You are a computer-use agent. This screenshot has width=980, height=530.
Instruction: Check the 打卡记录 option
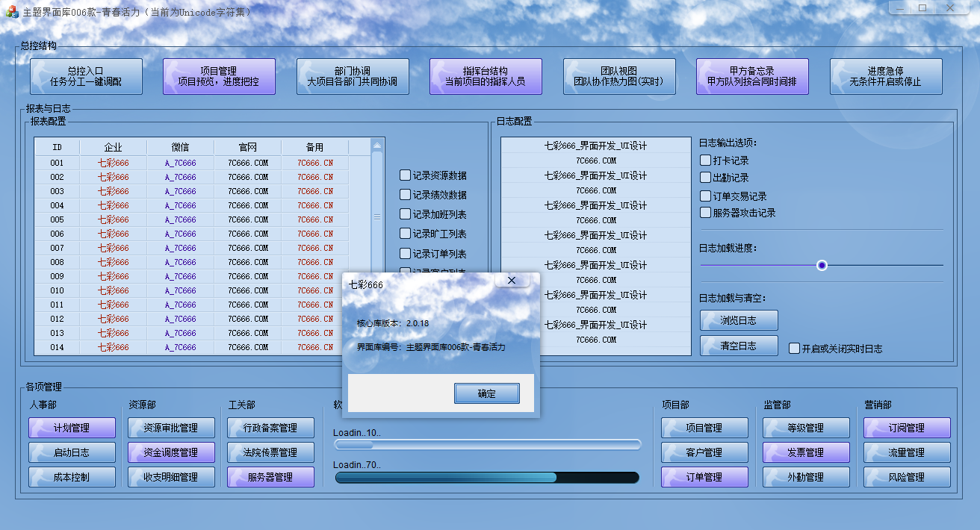[x=706, y=160]
